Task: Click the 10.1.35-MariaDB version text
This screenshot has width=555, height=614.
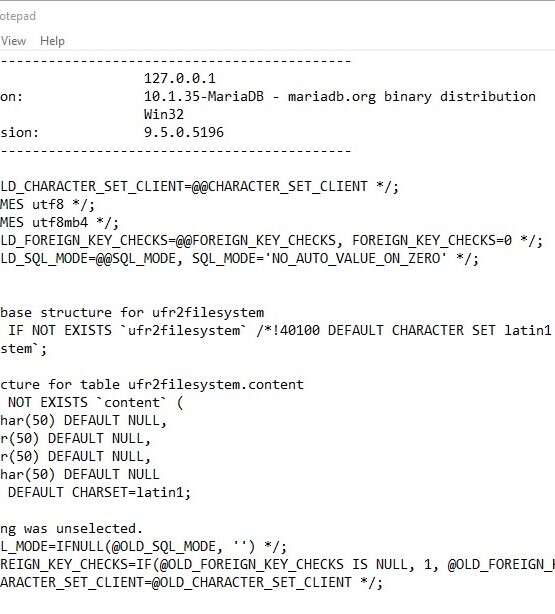Action: click(204, 96)
